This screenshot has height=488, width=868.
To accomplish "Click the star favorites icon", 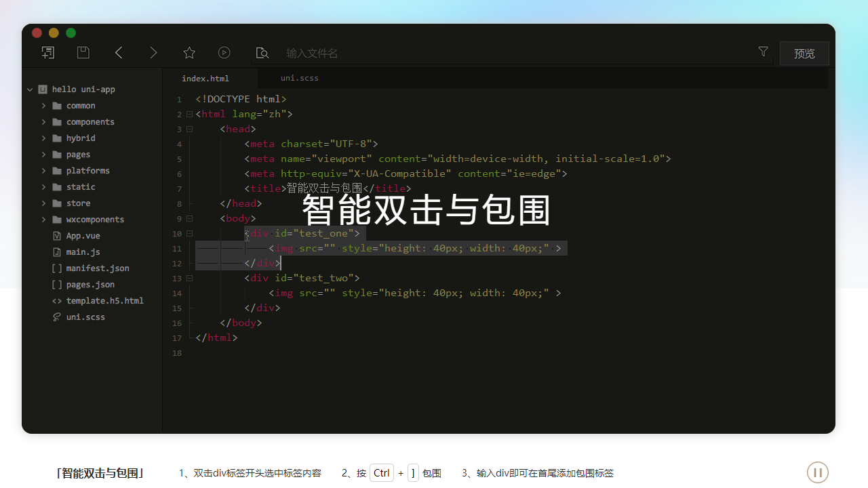I will (x=189, y=52).
